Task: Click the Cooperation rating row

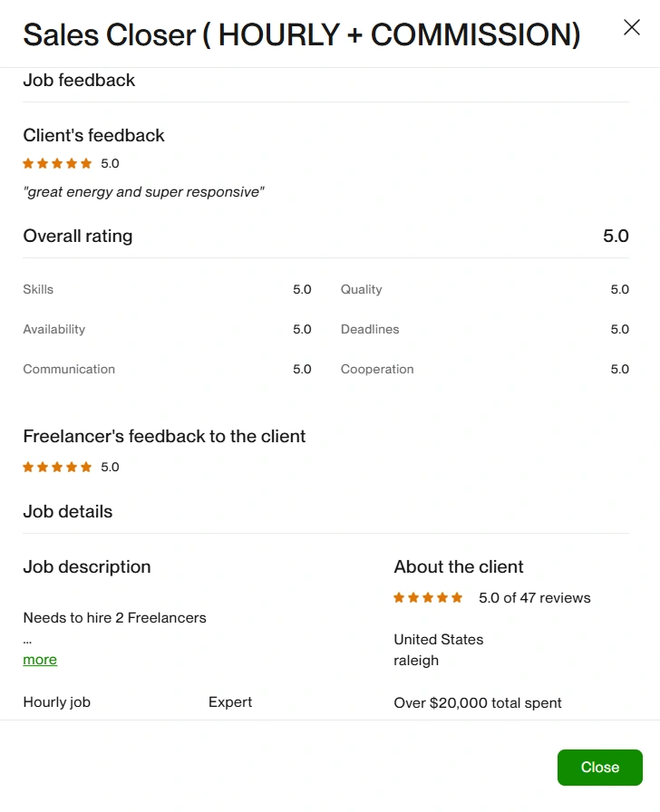Action: pyautogui.click(x=484, y=370)
